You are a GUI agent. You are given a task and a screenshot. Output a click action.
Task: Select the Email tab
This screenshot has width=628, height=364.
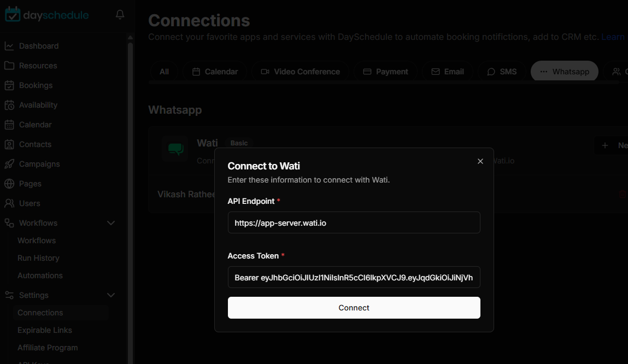tap(448, 72)
